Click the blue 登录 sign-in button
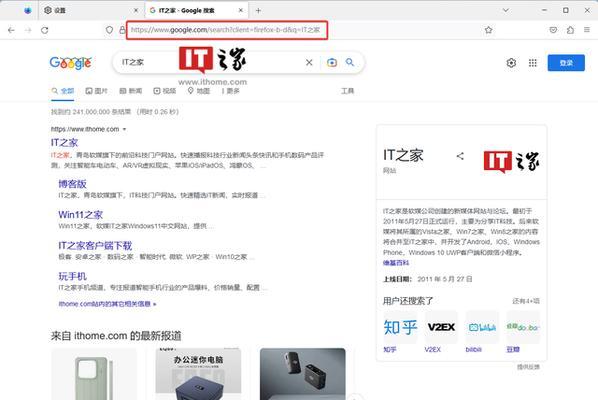 566,63
